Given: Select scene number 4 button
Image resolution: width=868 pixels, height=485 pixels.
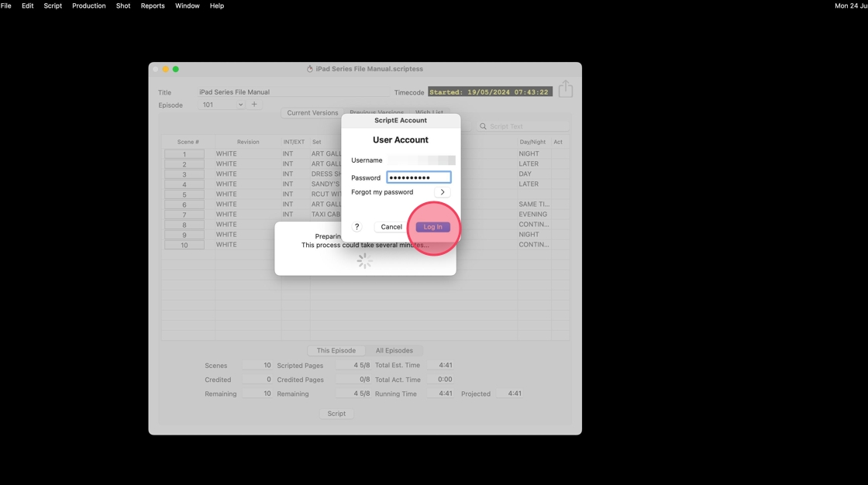Looking at the screenshot, I should click(184, 184).
